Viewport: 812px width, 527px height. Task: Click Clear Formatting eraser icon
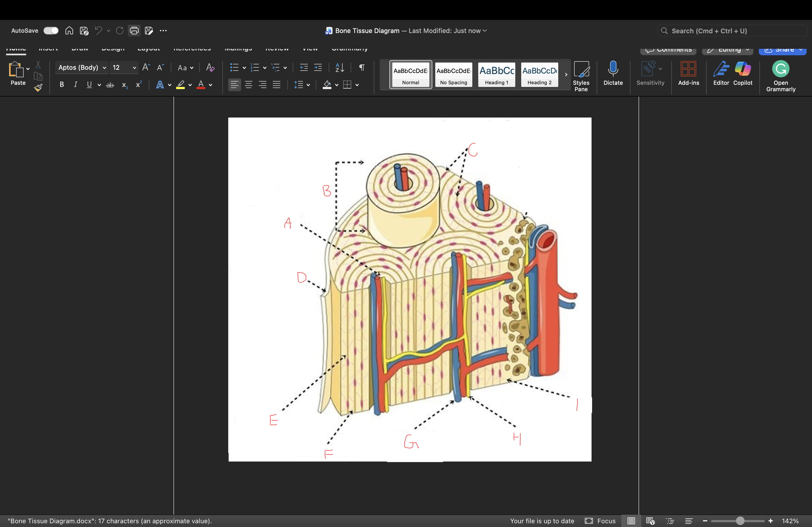[210, 68]
